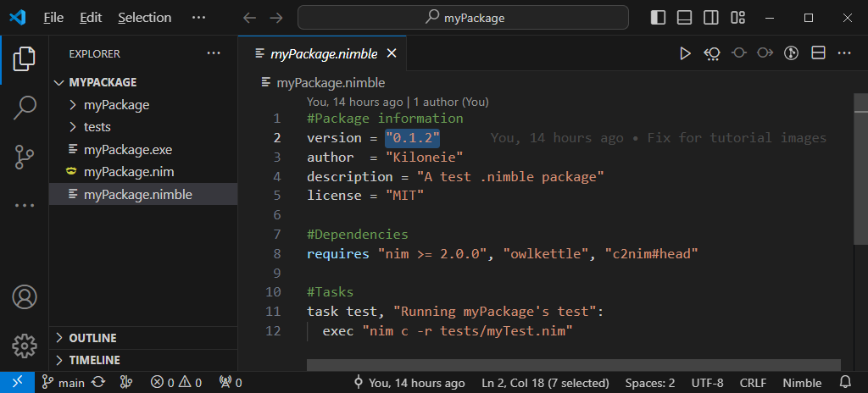
Task: Open changes with the compare icon
Action: 712,53
